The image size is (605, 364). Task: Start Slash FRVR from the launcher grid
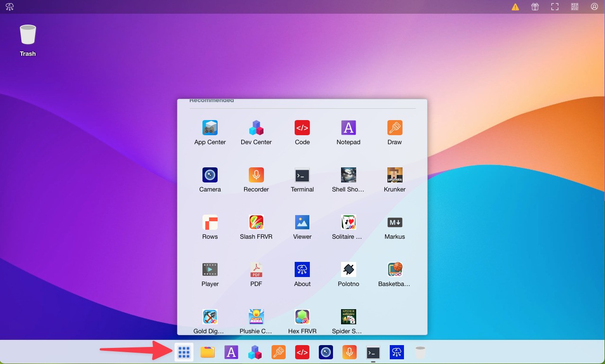(256, 223)
